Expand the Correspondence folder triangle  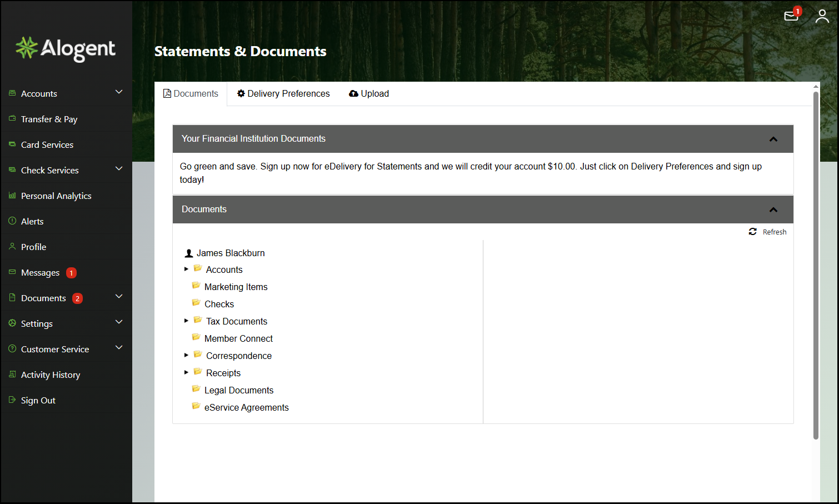186,355
